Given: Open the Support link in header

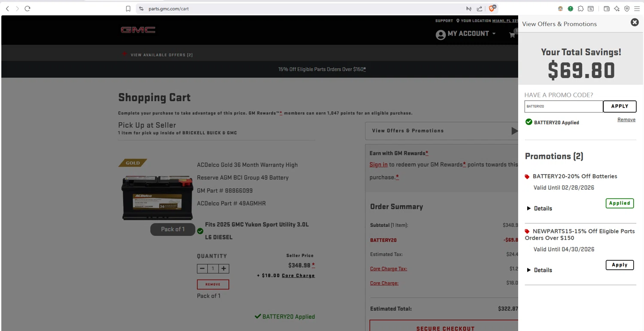Looking at the screenshot, I should pos(444,21).
